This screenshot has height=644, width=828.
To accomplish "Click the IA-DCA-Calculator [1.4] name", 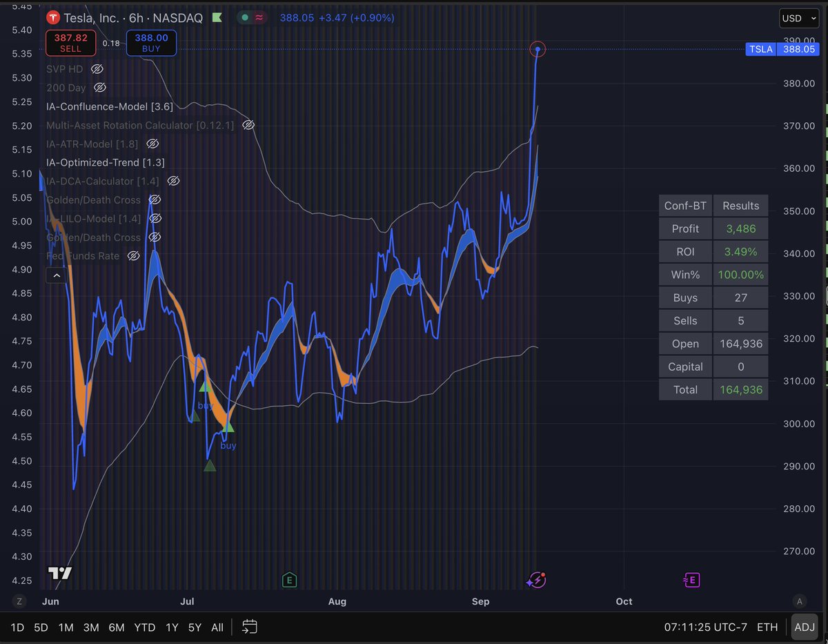I will click(103, 181).
